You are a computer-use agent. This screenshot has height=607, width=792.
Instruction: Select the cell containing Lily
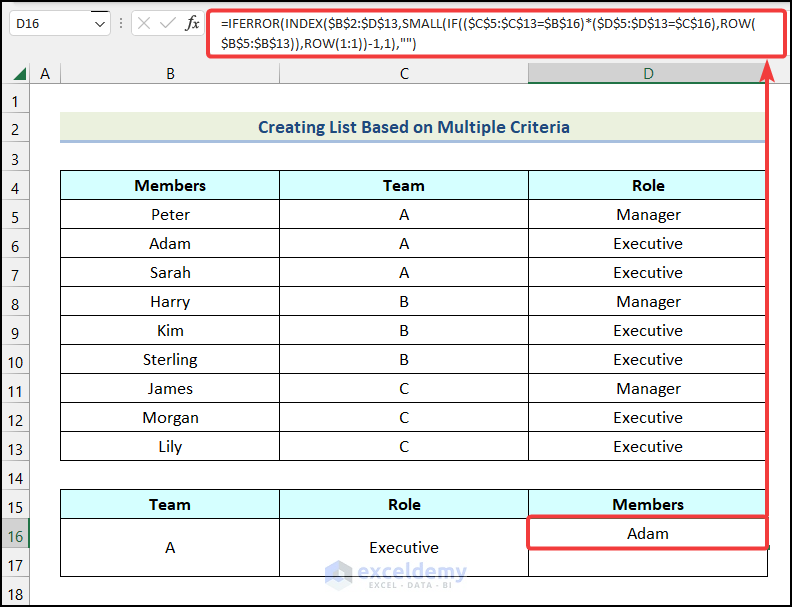(170, 446)
